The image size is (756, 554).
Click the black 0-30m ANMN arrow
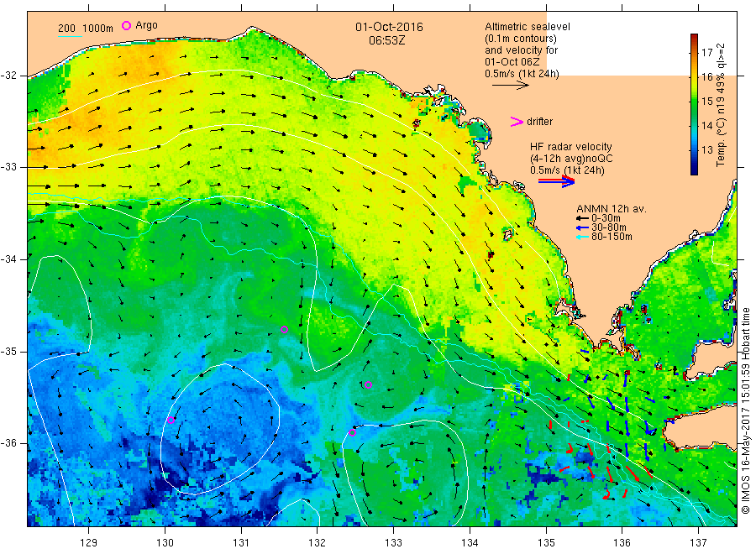pyautogui.click(x=582, y=218)
